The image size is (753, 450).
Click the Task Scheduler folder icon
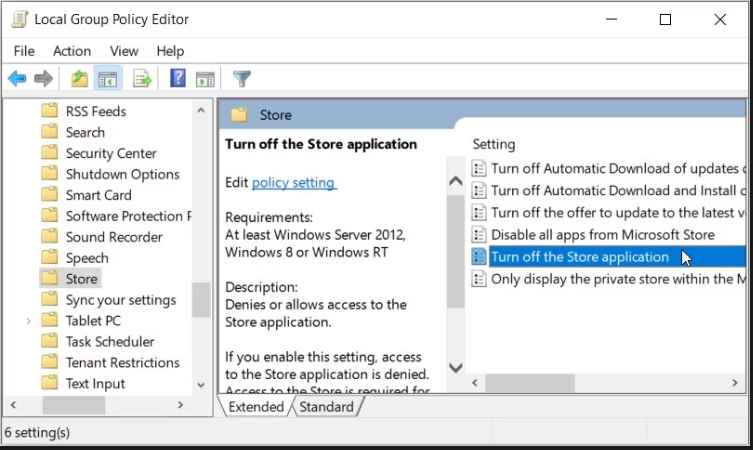coord(49,341)
